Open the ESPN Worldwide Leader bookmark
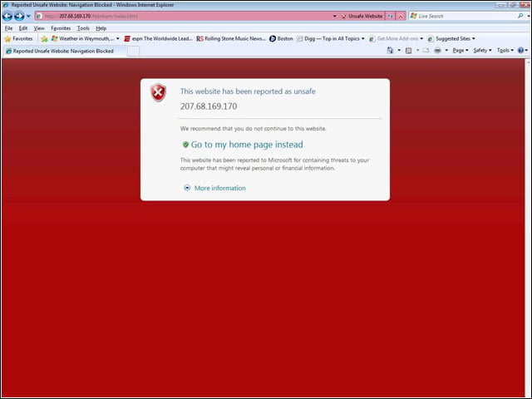This screenshot has height=399, width=532. tap(158, 39)
